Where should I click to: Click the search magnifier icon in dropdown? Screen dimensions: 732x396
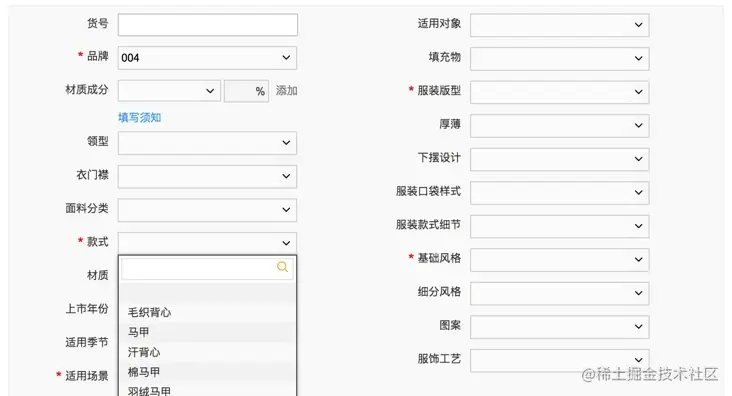[x=282, y=267]
